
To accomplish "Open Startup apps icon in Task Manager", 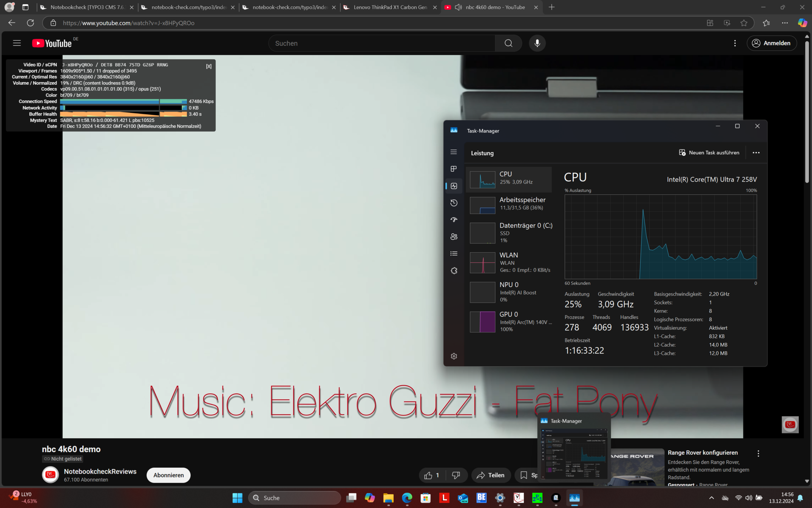I will [x=454, y=220].
